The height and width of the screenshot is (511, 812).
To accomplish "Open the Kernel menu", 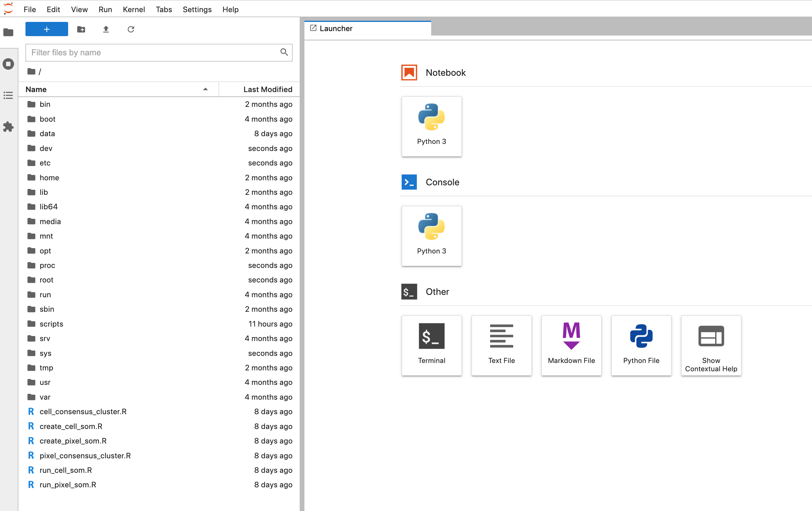I will pyautogui.click(x=134, y=9).
